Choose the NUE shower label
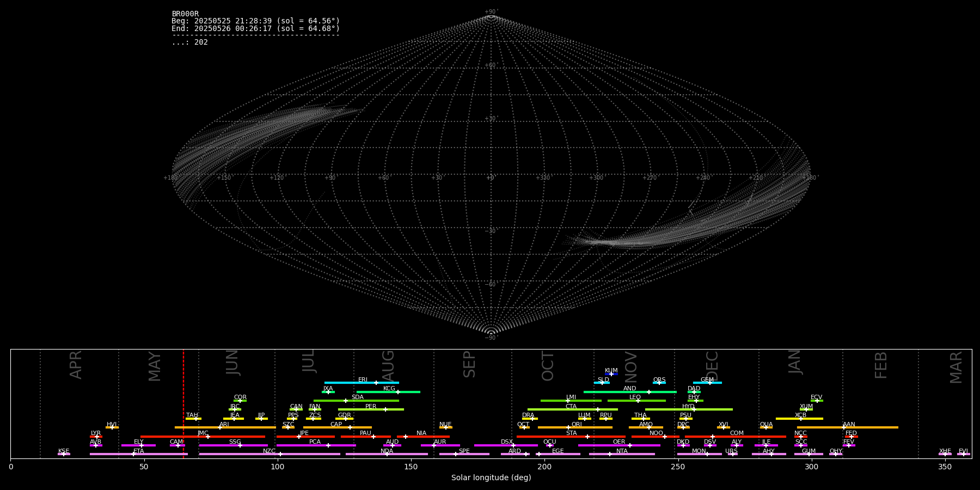 pos(445,425)
